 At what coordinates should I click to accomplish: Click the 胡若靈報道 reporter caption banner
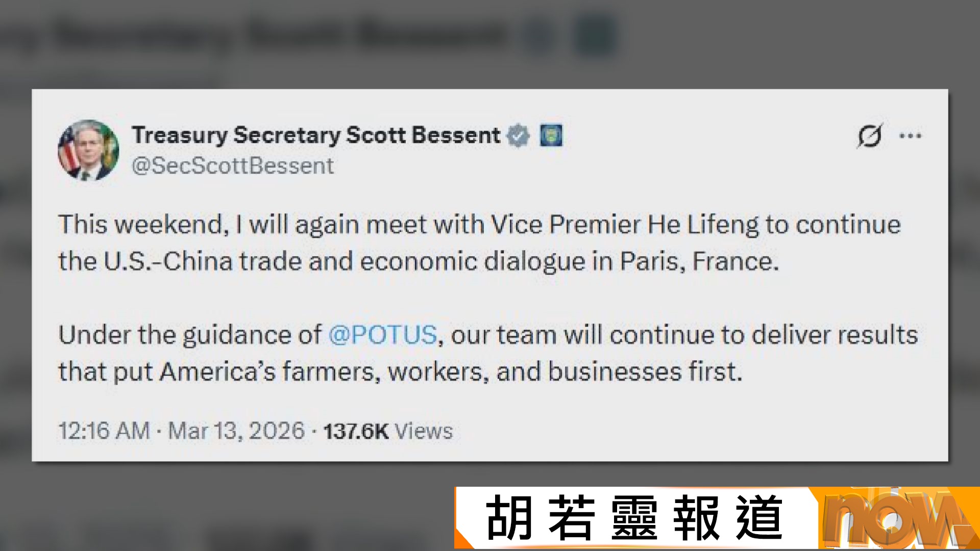634,518
